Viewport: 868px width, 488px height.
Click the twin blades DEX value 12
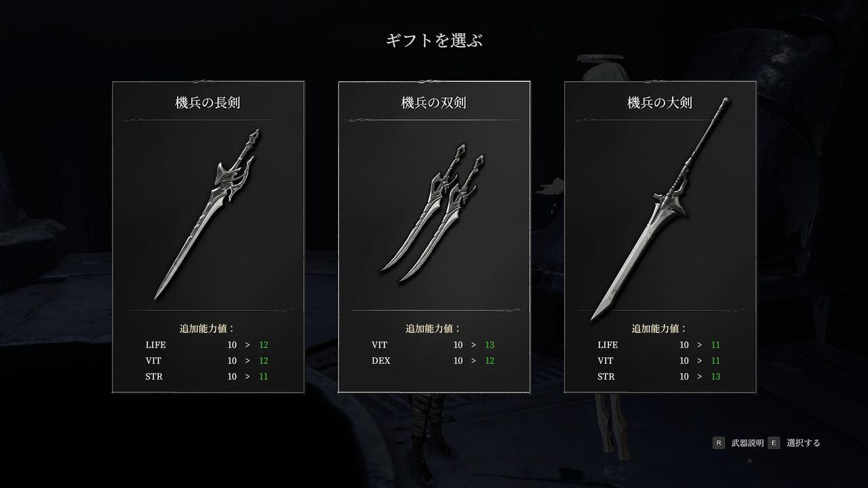[x=489, y=361]
